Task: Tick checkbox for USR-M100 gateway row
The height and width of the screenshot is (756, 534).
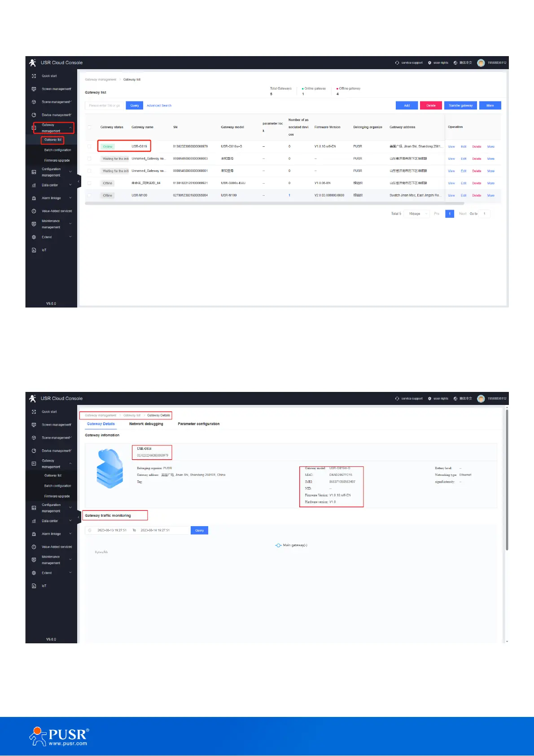Action: point(89,195)
